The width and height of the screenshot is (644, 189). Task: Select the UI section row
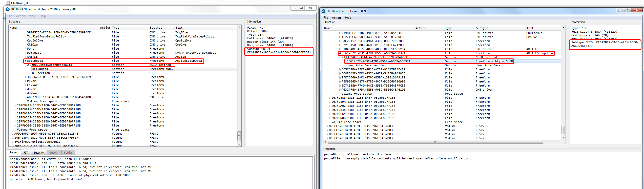[123, 73]
